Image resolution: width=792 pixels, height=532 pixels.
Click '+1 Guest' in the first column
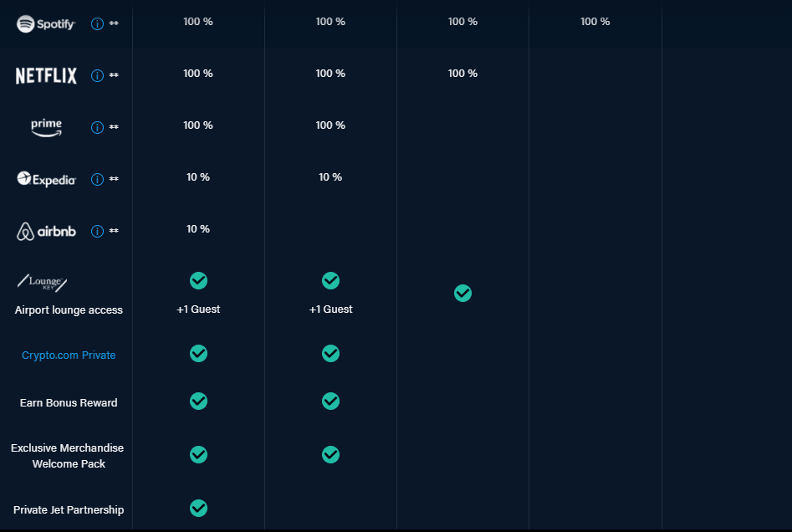[x=198, y=309]
